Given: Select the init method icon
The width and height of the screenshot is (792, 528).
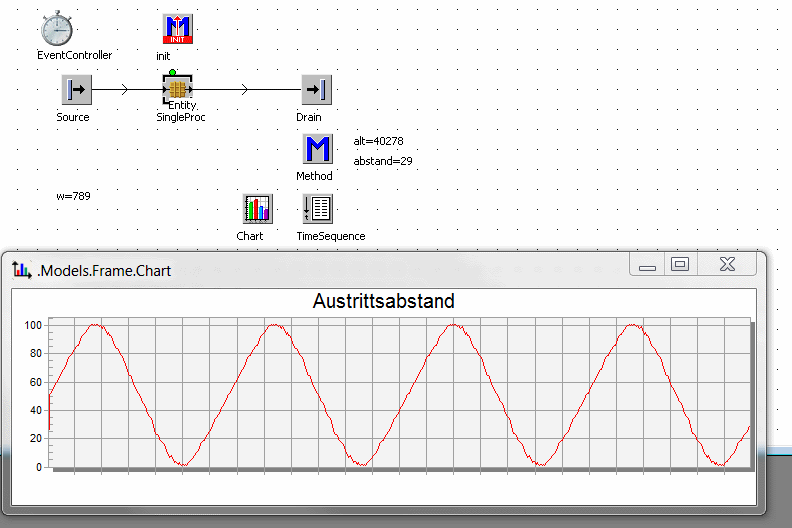Looking at the screenshot, I should click(x=177, y=29).
